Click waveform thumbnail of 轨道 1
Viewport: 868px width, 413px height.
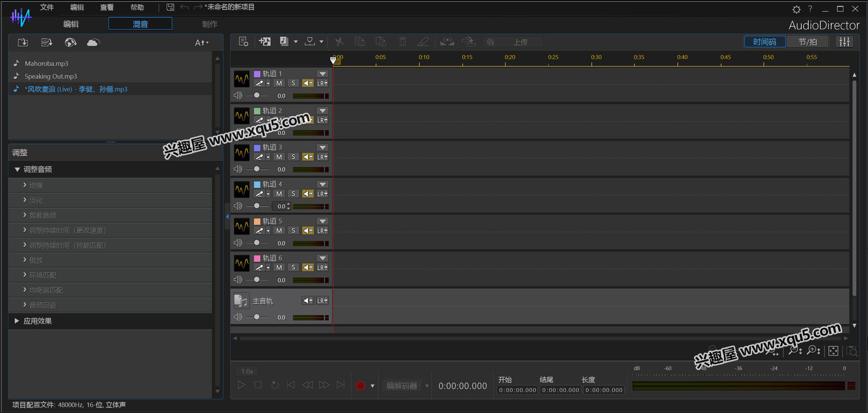point(242,79)
